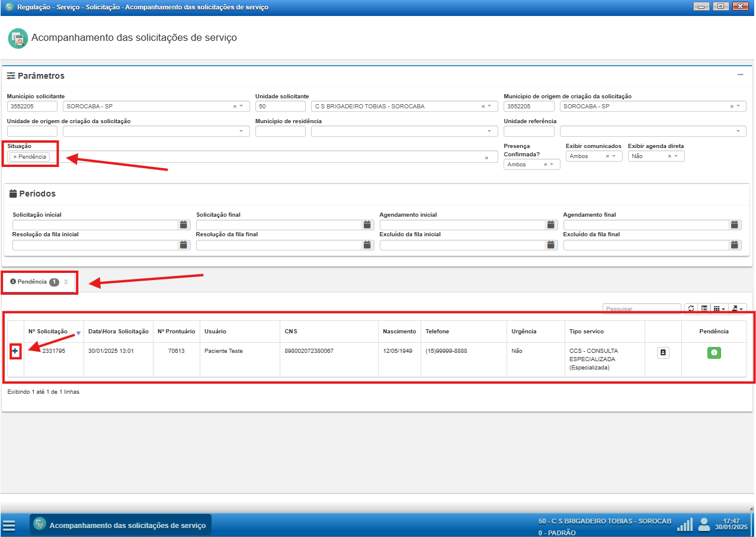The image size is (756, 537).
Task: Select the Pendência results tab
Action: (32, 282)
